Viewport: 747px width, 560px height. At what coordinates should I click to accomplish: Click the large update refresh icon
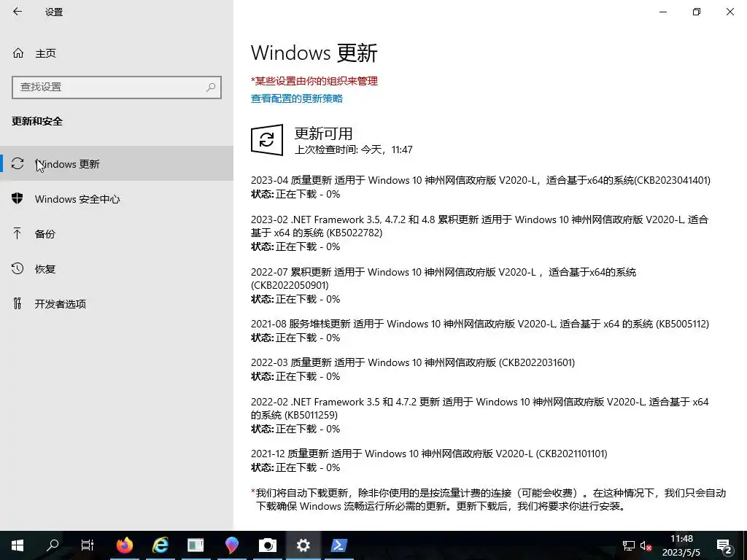coord(267,140)
